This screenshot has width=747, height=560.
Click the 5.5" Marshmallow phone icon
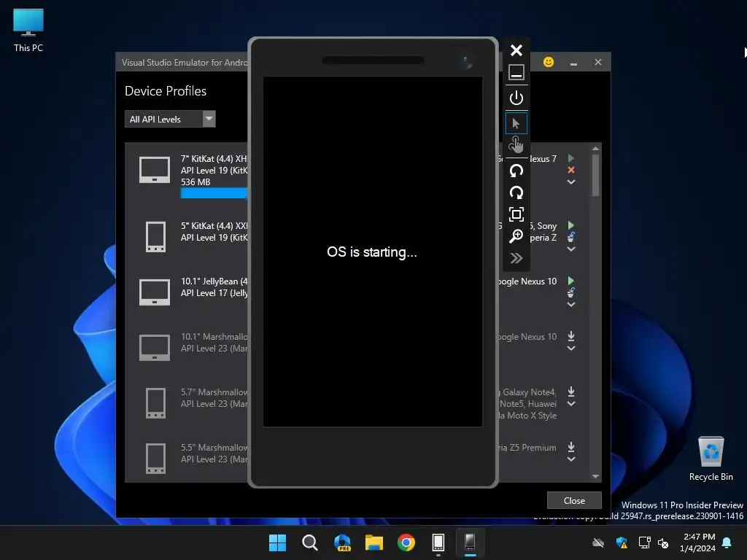155,459
